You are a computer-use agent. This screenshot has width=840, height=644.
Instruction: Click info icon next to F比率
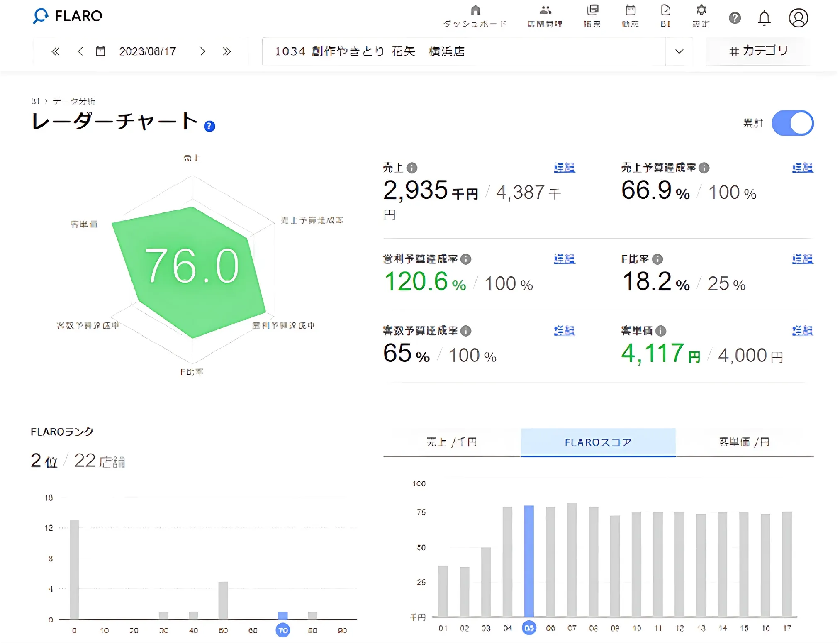tap(657, 259)
